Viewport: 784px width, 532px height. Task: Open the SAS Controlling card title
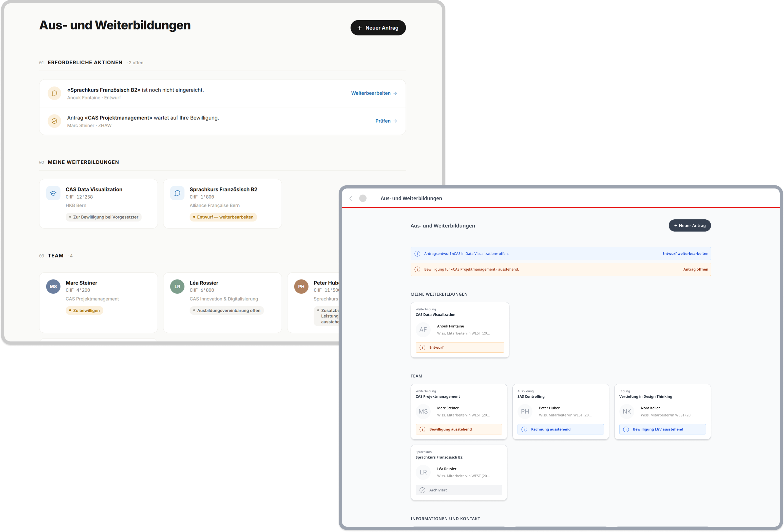531,397
